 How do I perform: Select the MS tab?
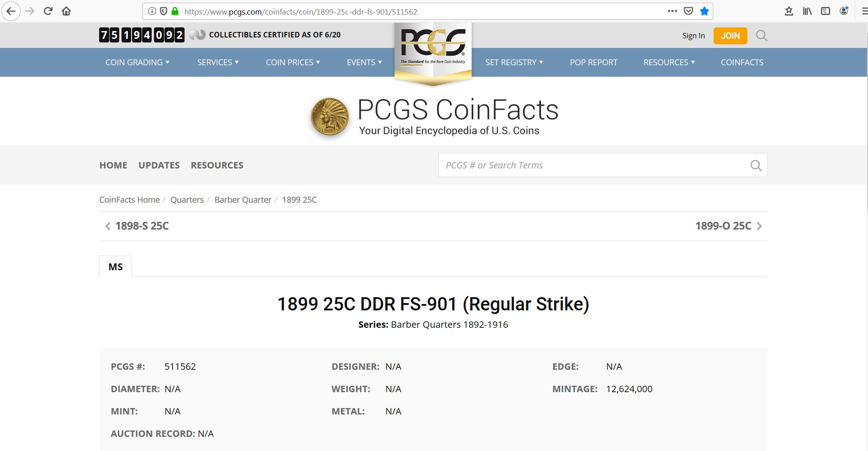pyautogui.click(x=116, y=267)
